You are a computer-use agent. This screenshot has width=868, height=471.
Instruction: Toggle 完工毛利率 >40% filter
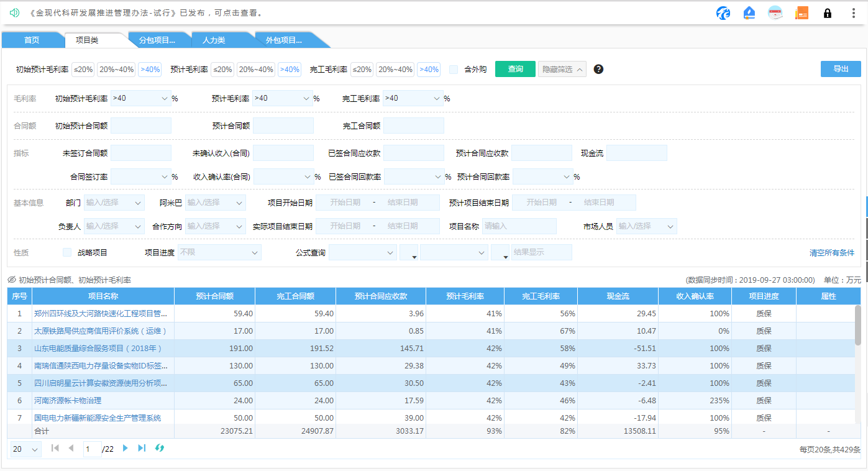click(429, 70)
